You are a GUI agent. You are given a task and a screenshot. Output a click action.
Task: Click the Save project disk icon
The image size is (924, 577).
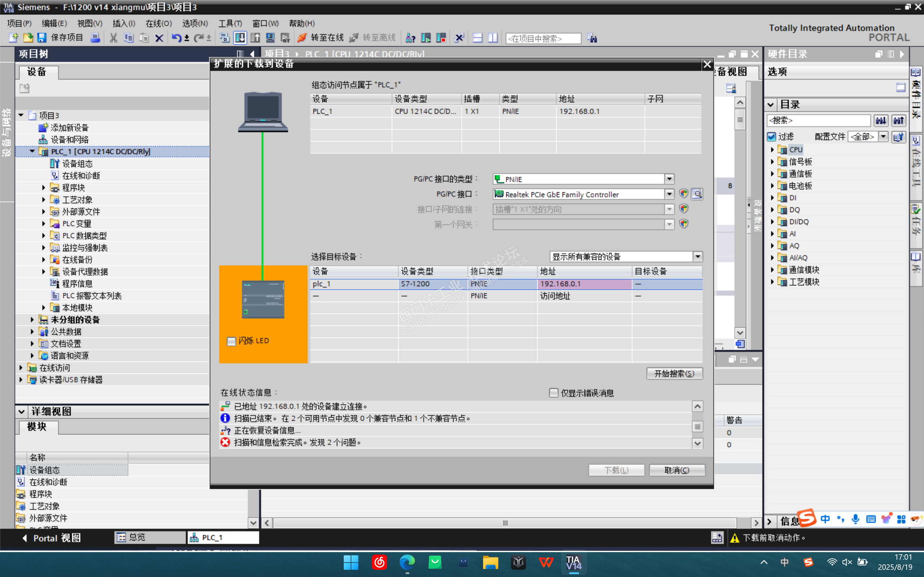click(x=42, y=38)
